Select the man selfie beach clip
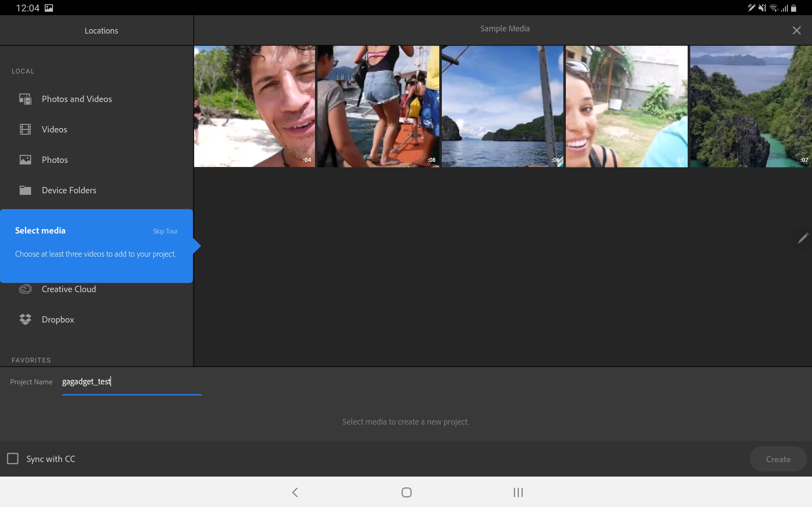812x507 pixels. [254, 106]
